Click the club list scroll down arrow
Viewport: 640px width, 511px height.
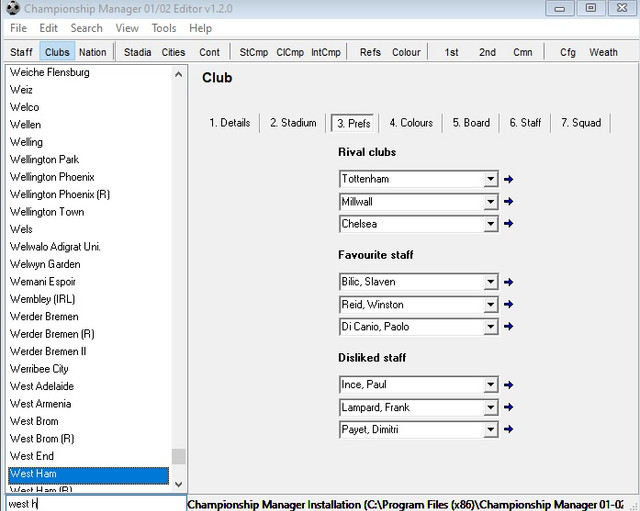coord(178,484)
